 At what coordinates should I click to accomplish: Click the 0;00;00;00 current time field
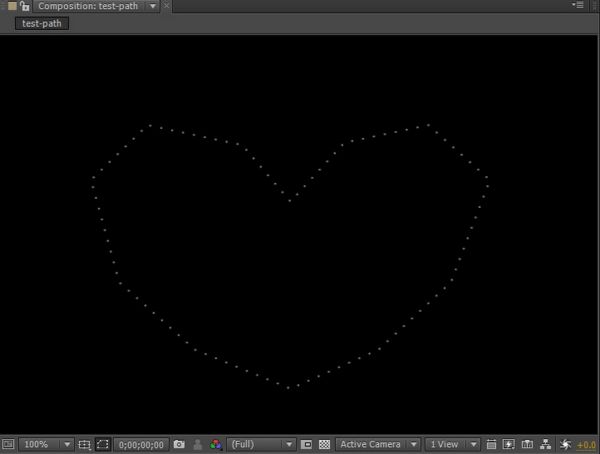pos(141,445)
